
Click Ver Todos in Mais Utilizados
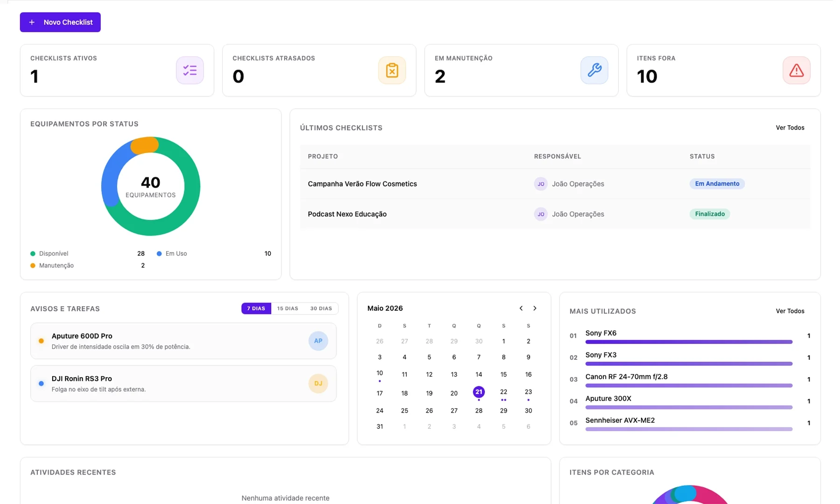coord(790,311)
